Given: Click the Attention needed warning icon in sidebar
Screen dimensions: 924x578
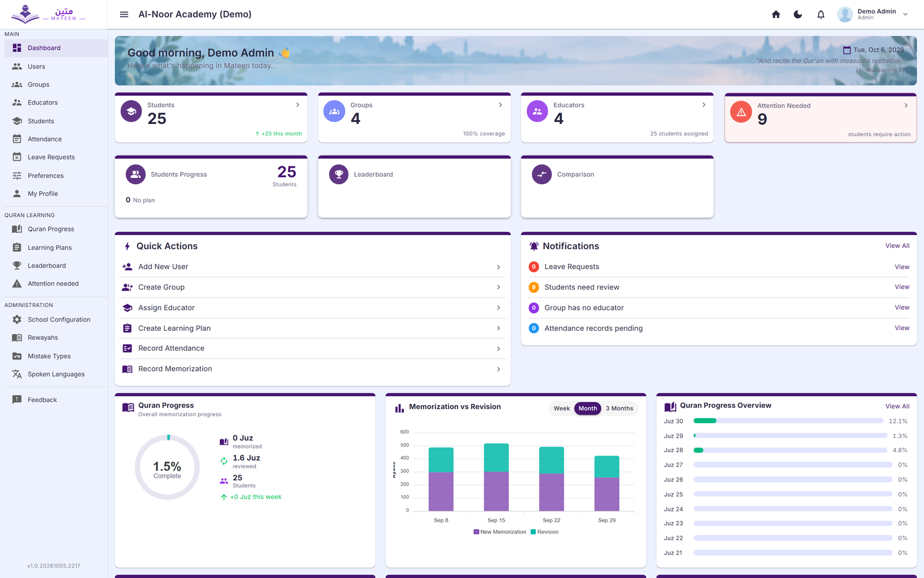Looking at the screenshot, I should (17, 283).
